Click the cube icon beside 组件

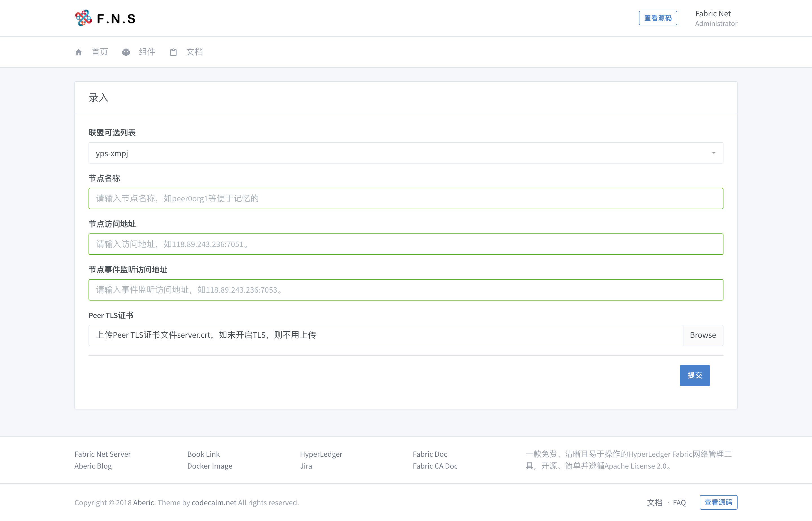[x=126, y=52]
